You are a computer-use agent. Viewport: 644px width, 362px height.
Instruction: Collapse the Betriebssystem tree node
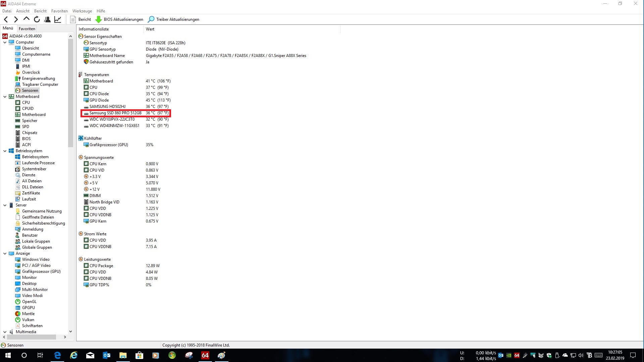[x=5, y=151]
